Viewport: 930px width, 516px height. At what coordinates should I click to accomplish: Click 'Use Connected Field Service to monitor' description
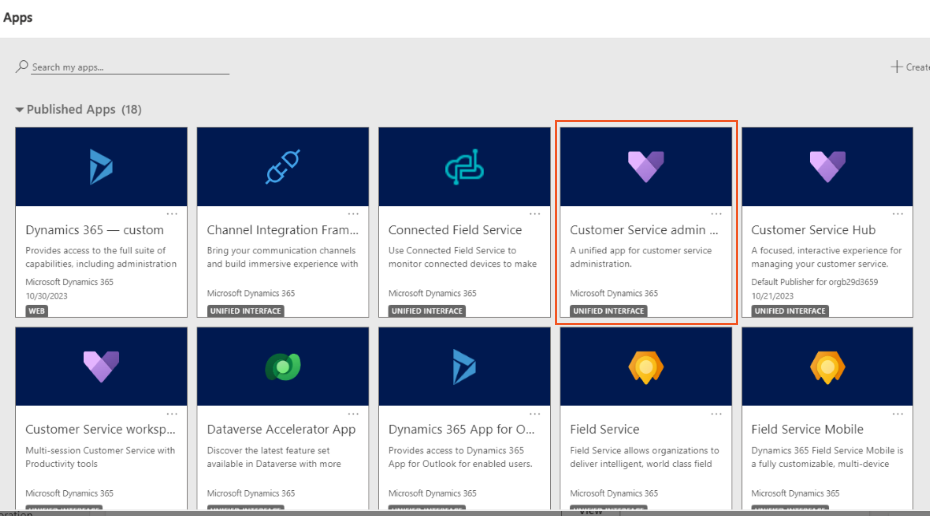click(x=463, y=257)
